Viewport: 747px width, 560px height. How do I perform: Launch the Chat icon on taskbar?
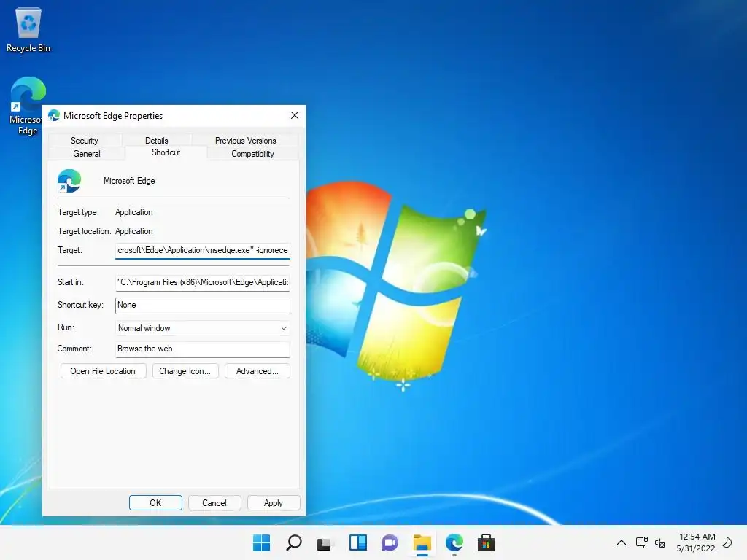pyautogui.click(x=390, y=542)
